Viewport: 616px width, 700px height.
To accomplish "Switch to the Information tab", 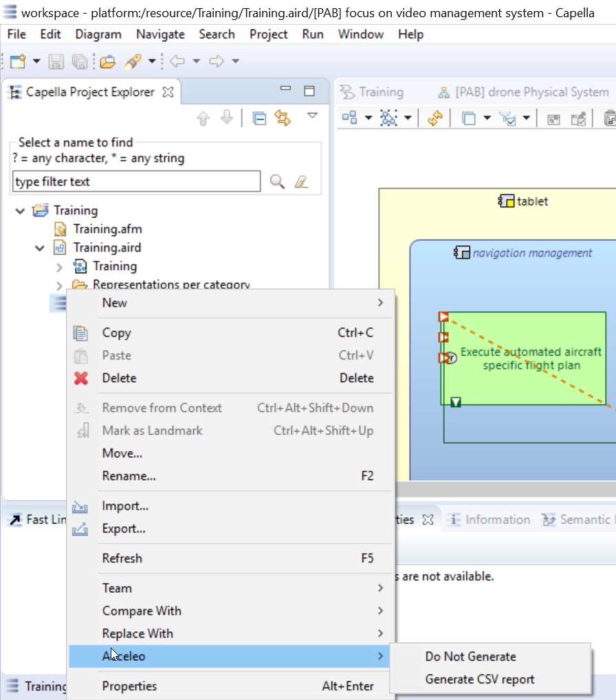I will (x=490, y=519).
